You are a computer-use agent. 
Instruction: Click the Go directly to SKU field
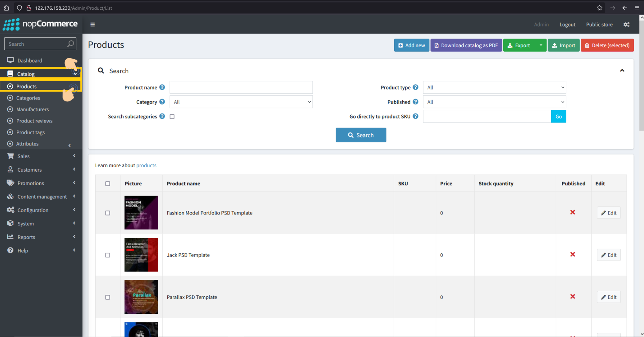click(487, 116)
